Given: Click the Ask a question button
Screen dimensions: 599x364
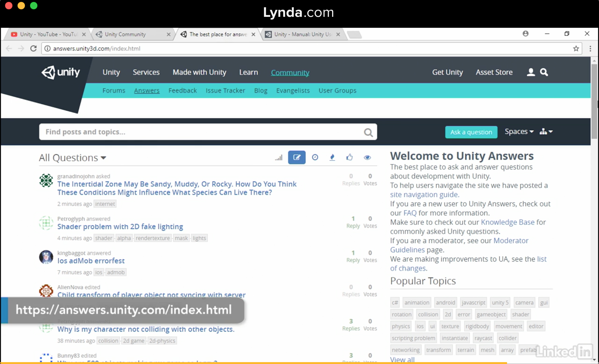Looking at the screenshot, I should pyautogui.click(x=471, y=132).
